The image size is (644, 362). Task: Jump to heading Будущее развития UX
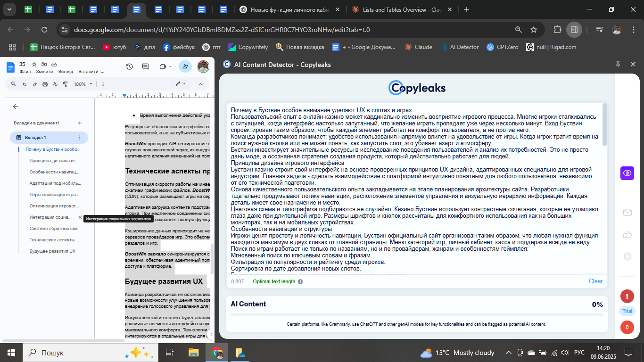(52, 251)
